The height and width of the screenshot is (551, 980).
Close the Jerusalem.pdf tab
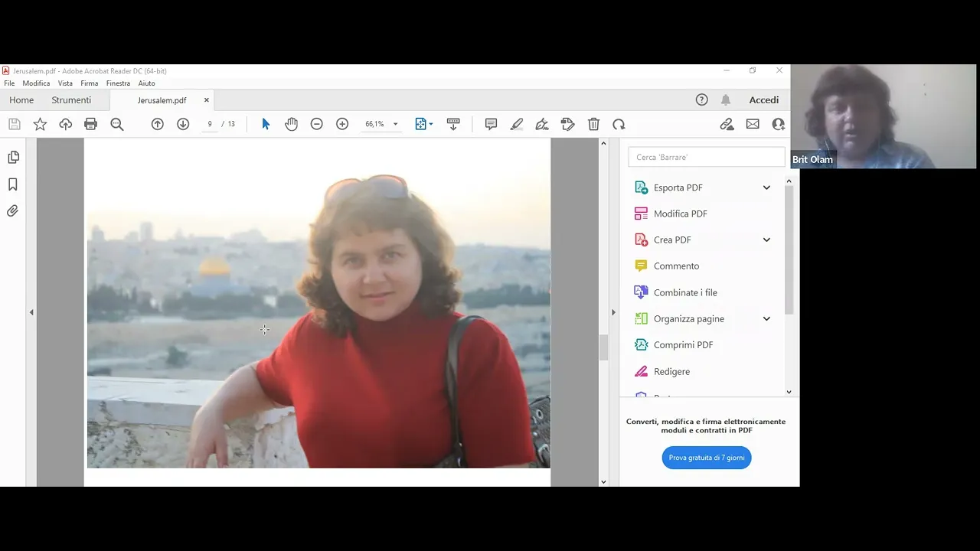tap(206, 100)
